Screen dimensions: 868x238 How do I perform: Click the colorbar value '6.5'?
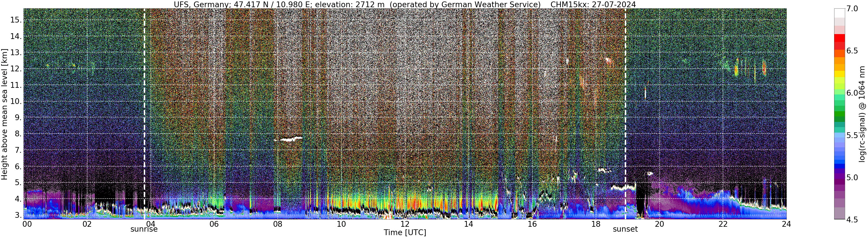[x=852, y=51]
